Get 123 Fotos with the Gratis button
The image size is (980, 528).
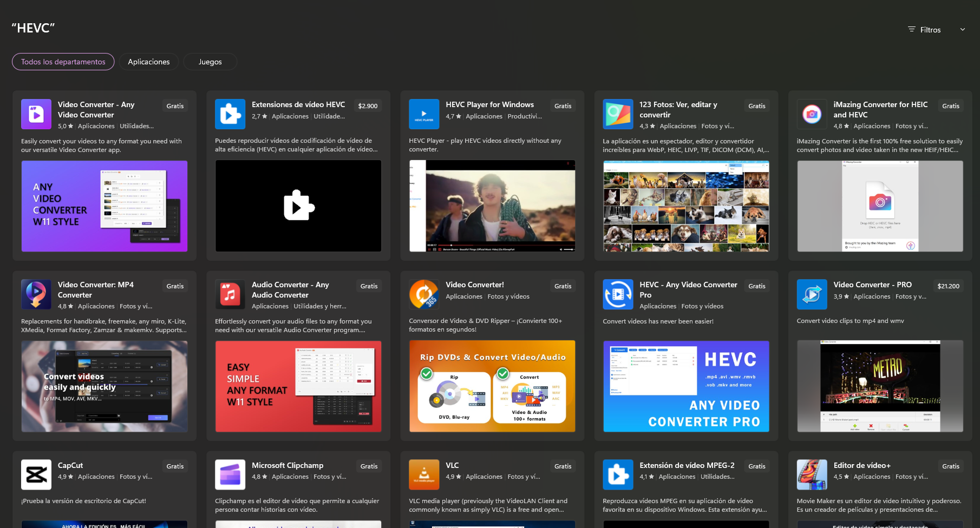(x=756, y=106)
